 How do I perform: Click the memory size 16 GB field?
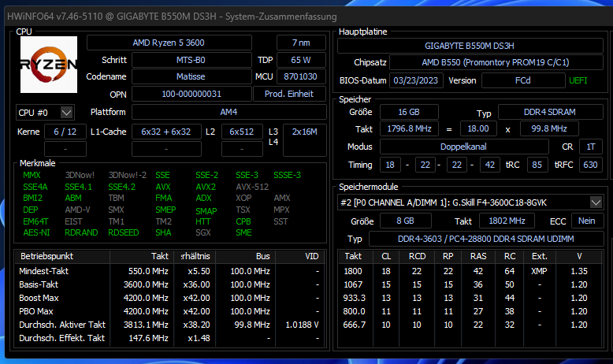409,112
